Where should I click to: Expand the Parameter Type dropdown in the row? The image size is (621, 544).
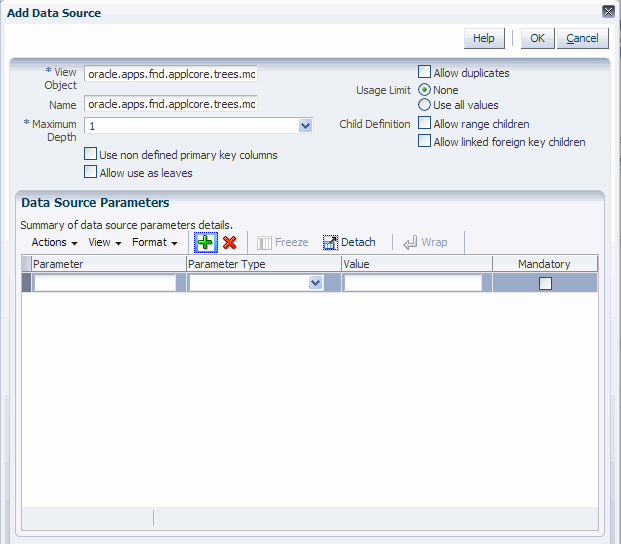pyautogui.click(x=315, y=283)
